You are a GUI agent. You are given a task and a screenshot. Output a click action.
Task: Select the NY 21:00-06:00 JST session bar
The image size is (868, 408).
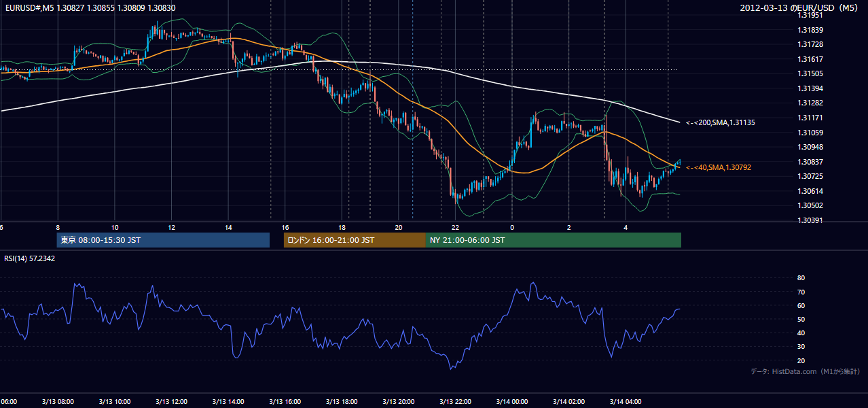(x=554, y=240)
